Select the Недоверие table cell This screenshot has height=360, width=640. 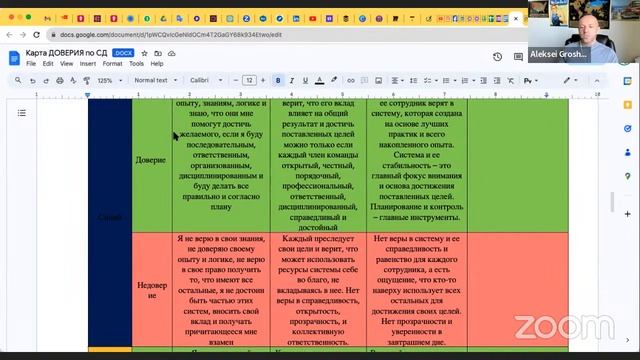(x=152, y=290)
